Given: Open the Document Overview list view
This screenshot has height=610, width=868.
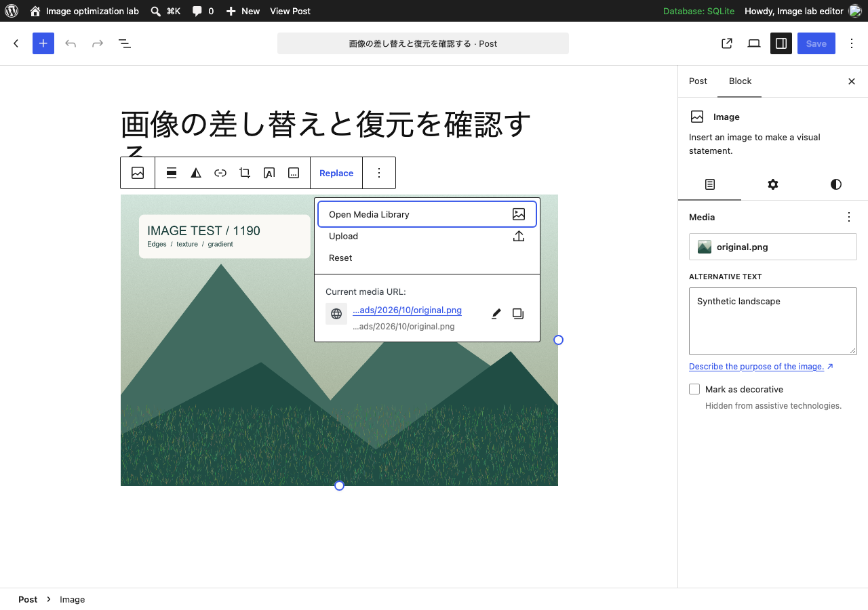Looking at the screenshot, I should coord(125,43).
